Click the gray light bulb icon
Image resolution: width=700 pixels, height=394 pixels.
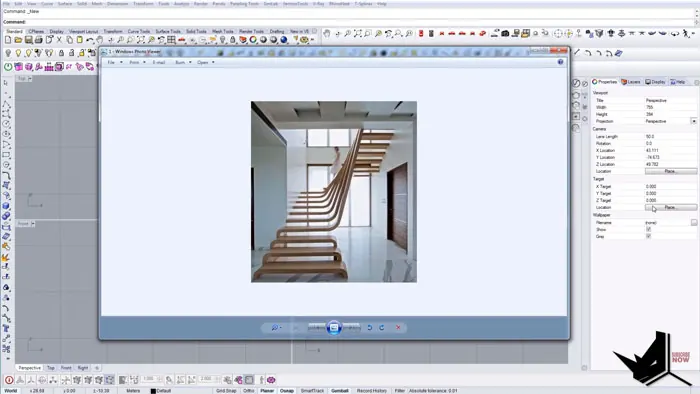click(8, 53)
